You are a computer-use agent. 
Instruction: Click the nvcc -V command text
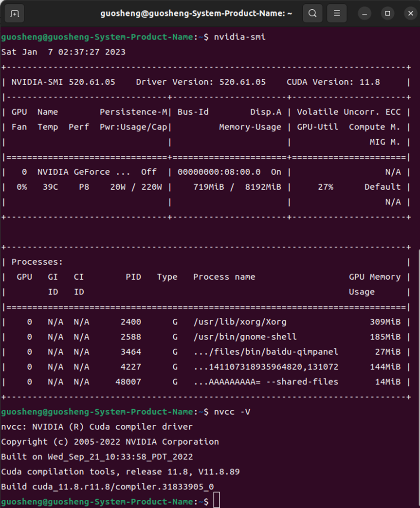pos(232,412)
